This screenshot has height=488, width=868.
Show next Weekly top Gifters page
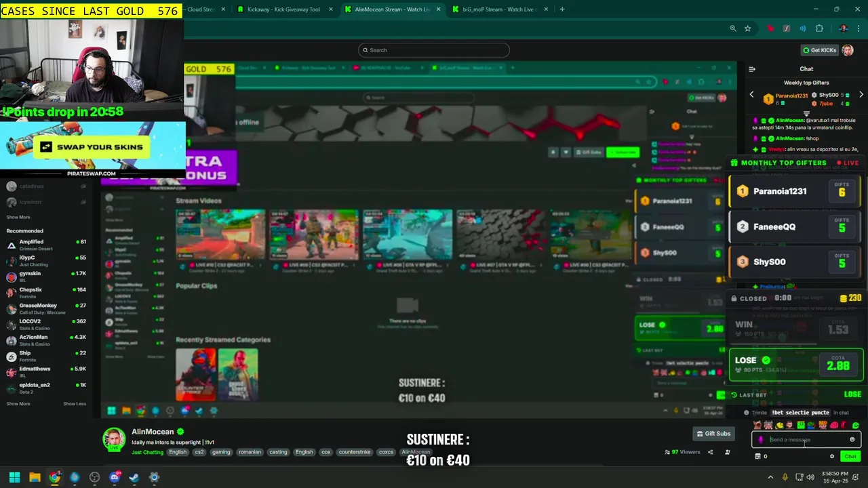pyautogui.click(x=861, y=95)
